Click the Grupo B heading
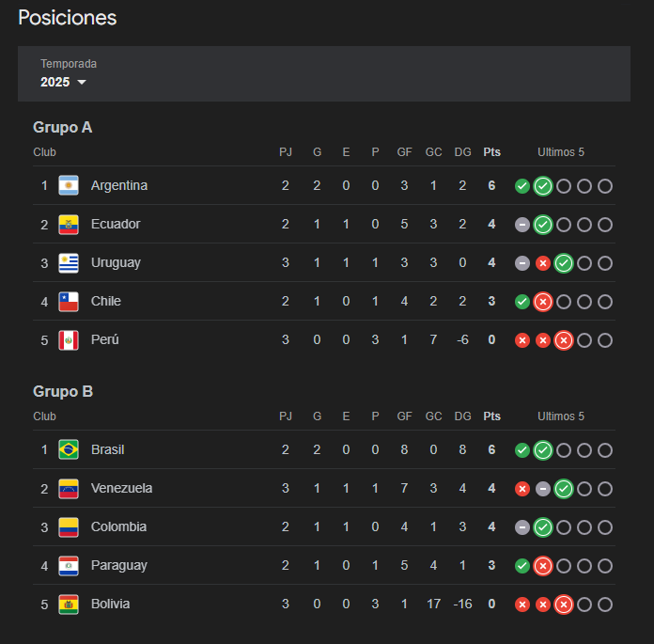Screen dimensions: 654x644 tap(63, 391)
